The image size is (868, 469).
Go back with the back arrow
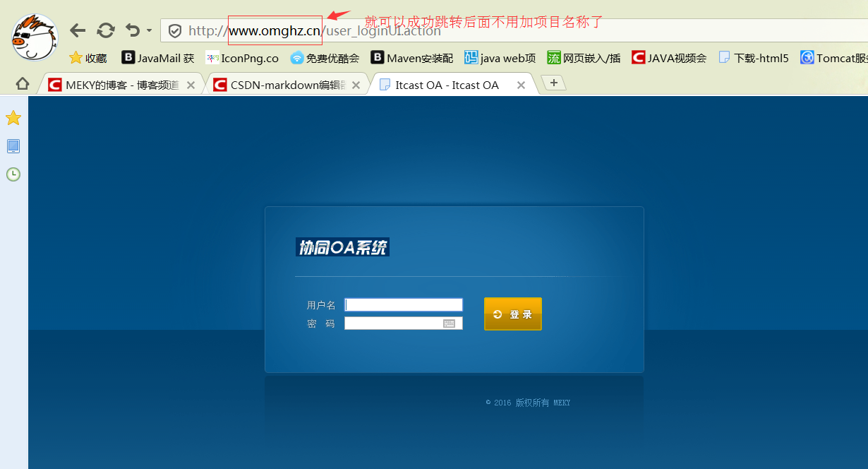point(78,30)
